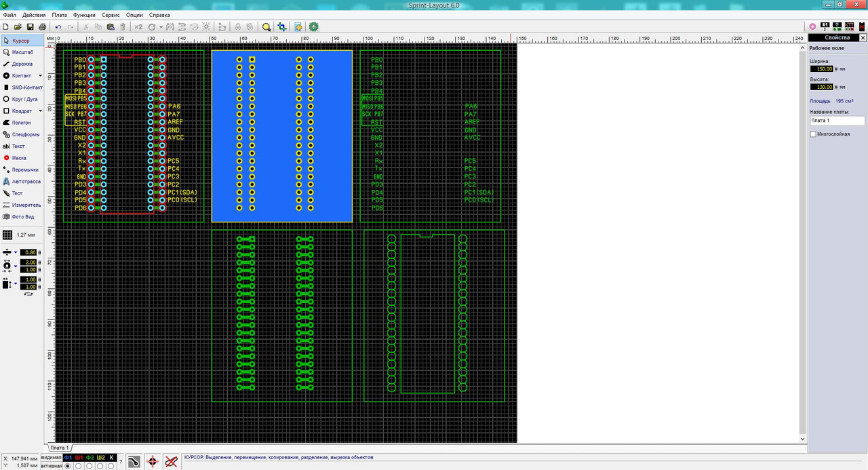Undo the last action

tap(58, 27)
